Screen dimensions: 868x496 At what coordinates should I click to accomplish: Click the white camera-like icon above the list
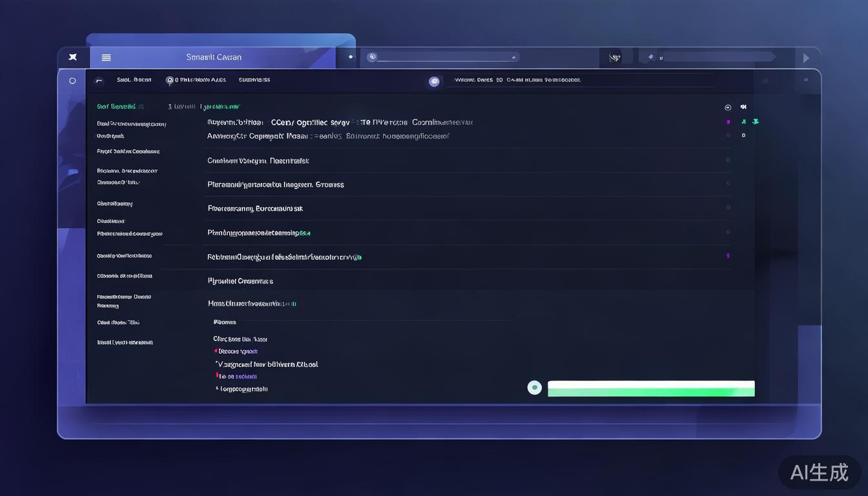(x=743, y=107)
